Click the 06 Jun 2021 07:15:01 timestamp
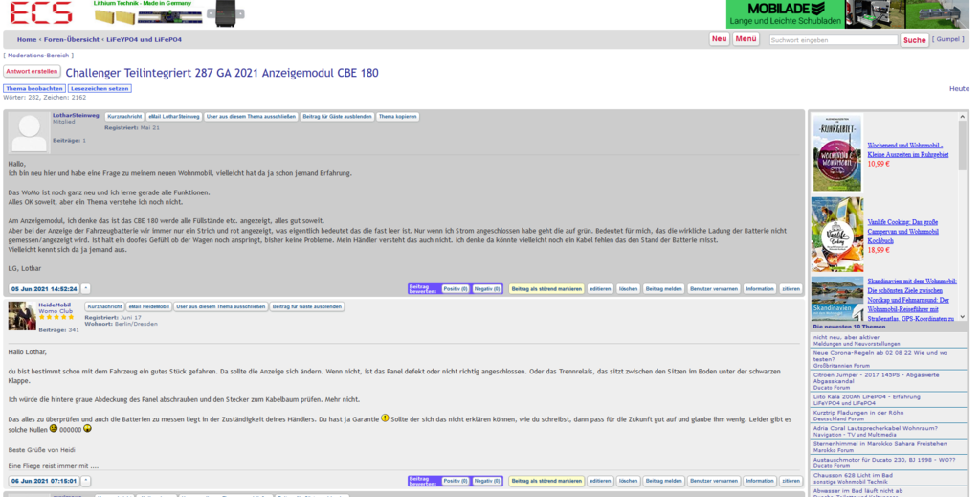The height and width of the screenshot is (497, 980). click(x=44, y=481)
